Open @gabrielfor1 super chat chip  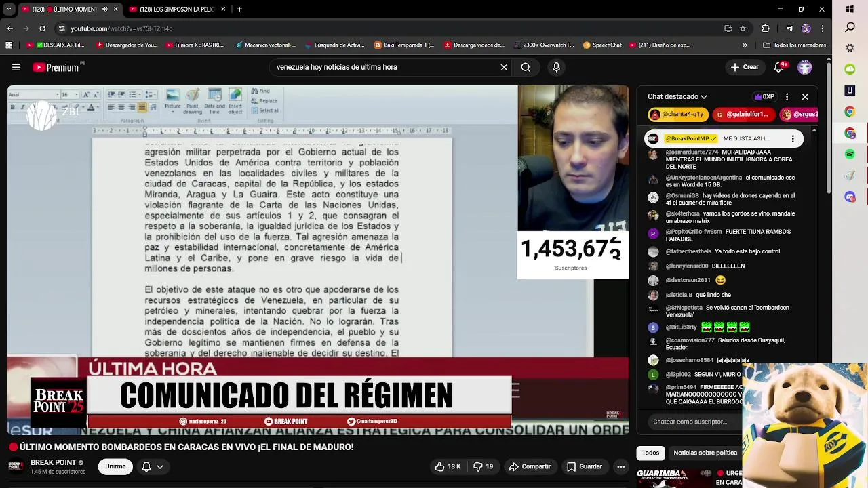click(743, 115)
